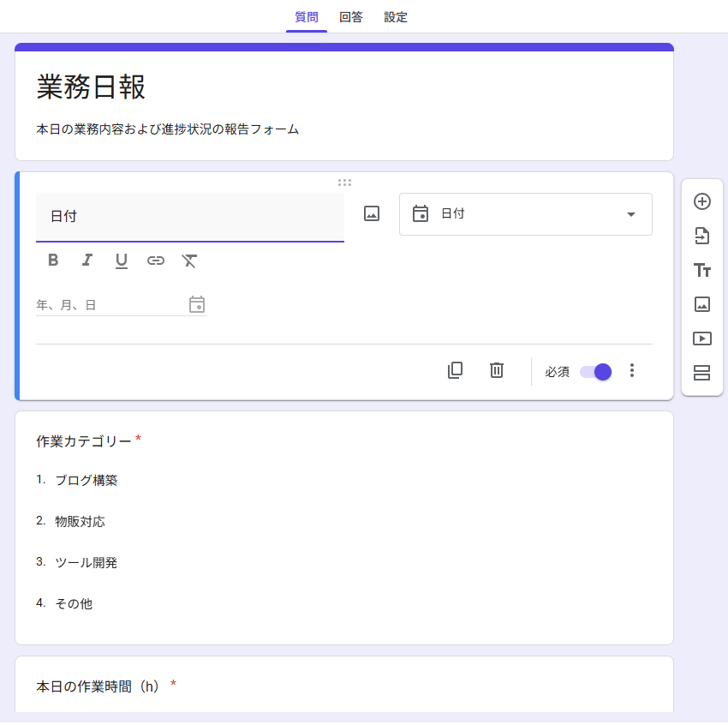The image size is (728, 725).
Task: Open the 日付 question type dropdown
Action: [x=526, y=214]
